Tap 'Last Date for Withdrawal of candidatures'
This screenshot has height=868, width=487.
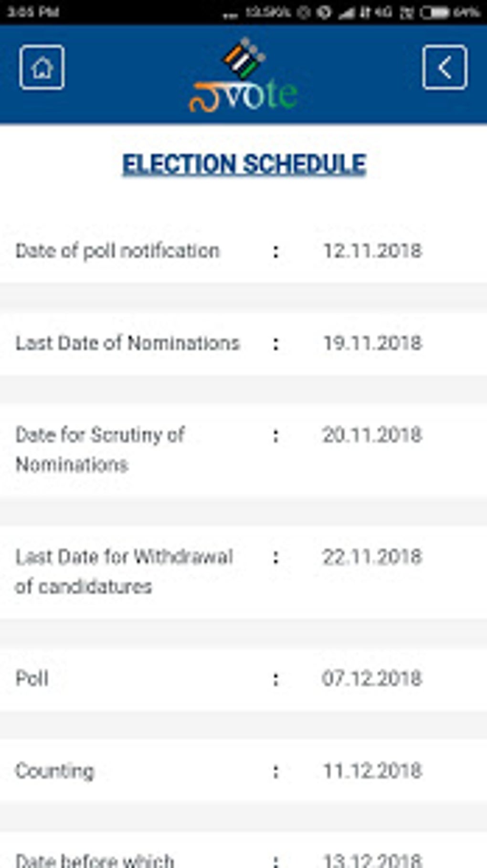124,571
